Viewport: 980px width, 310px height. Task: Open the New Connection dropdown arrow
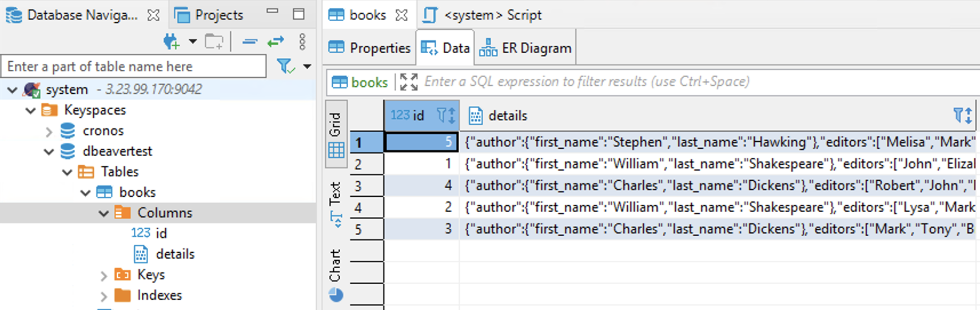tap(193, 41)
